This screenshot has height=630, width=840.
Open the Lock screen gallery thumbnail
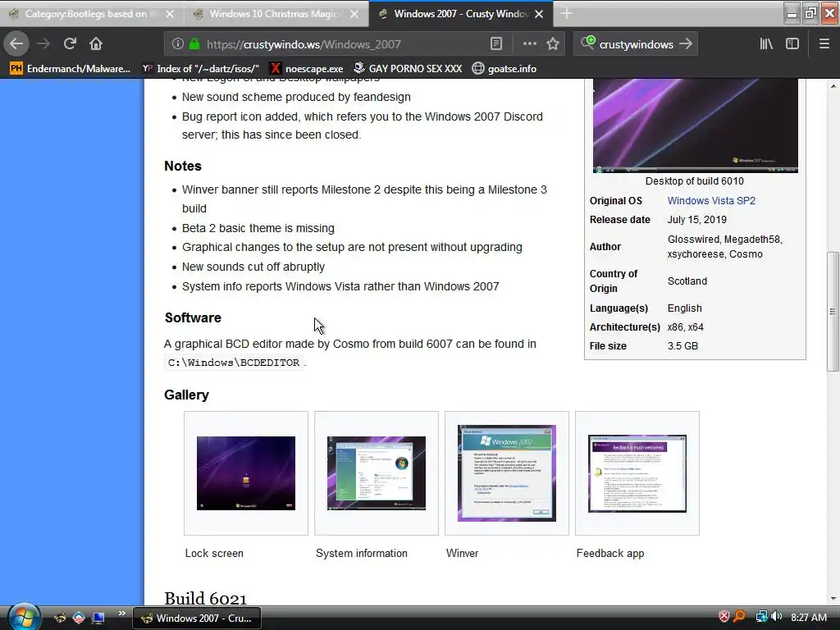pyautogui.click(x=246, y=473)
